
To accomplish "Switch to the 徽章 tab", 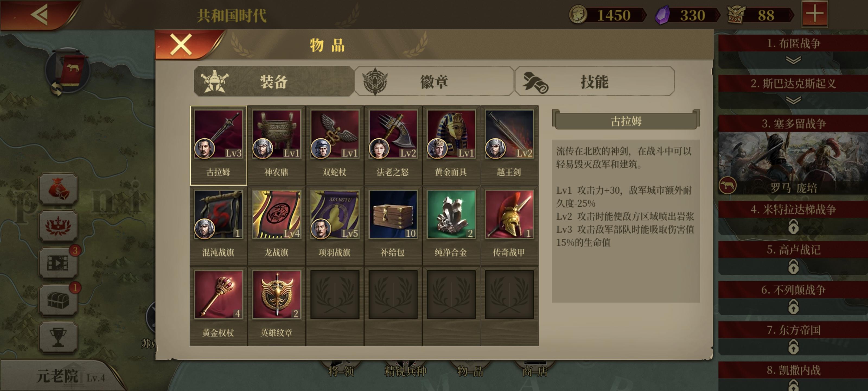I will pos(434,81).
